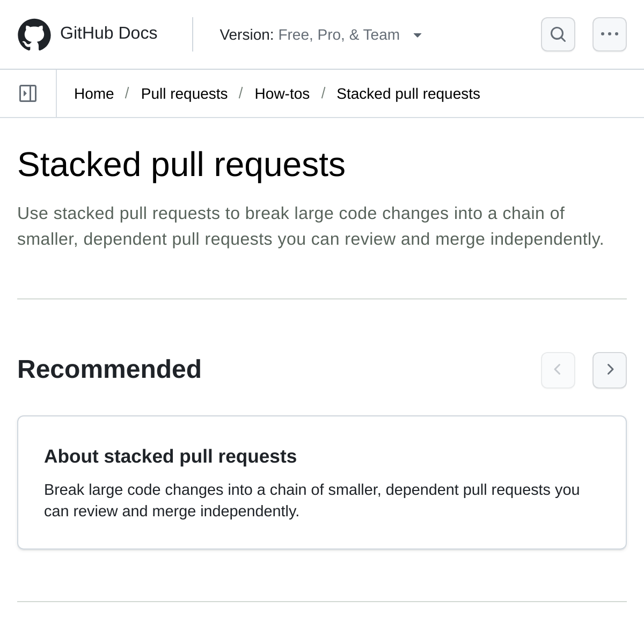The width and height of the screenshot is (644, 644).
Task: Click the Stacked pull requests page heading
Action: [x=181, y=164]
